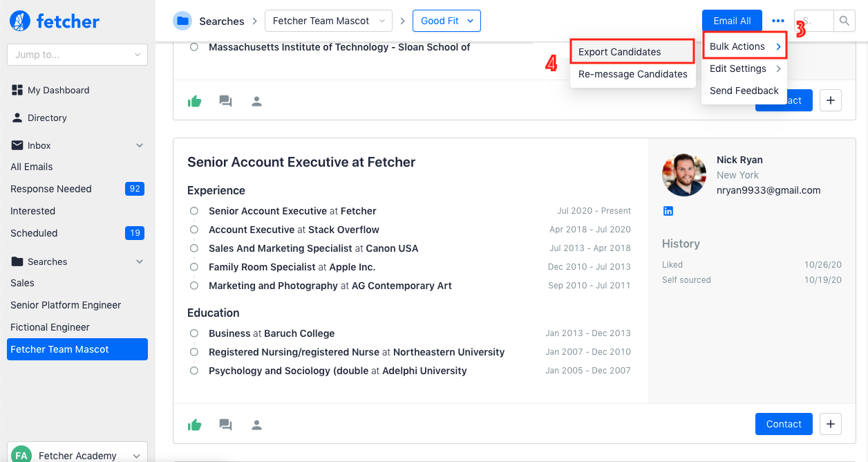The height and width of the screenshot is (462, 868).
Task: Expand the Bulk Actions submenu
Action: (745, 46)
